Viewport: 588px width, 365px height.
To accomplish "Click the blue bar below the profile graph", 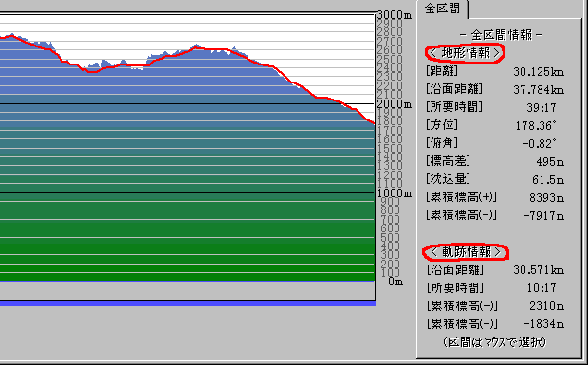I will coord(188,304).
